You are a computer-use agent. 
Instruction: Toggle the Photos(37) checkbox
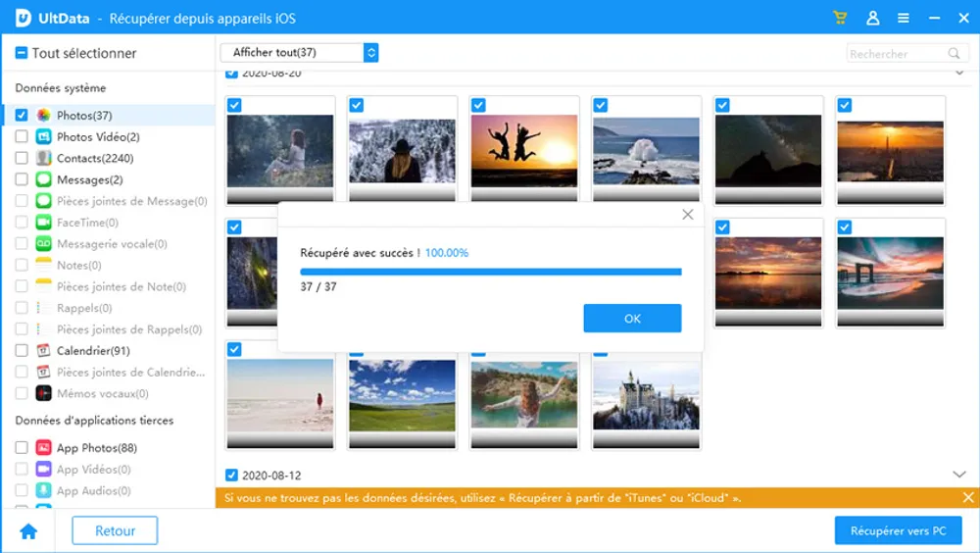point(22,116)
